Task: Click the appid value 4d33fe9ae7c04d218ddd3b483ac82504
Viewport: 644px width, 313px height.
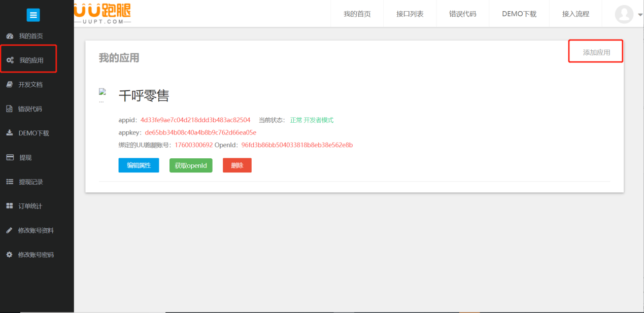Action: 195,120
